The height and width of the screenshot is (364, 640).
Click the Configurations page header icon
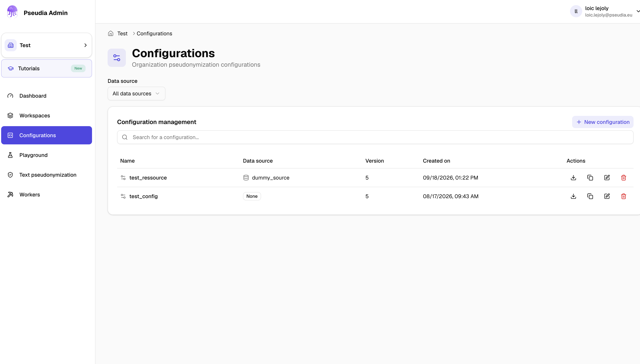point(117,58)
